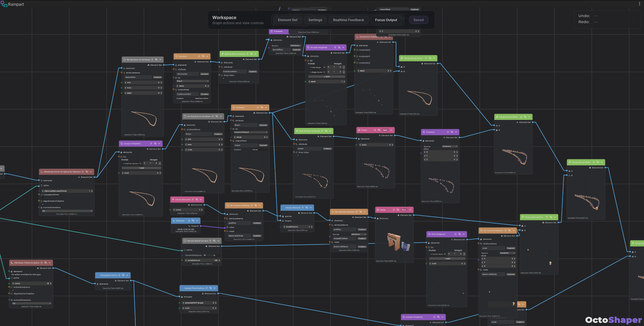Open normalOrientation Up dropdown in Distribute By Distance node
The image size is (644, 326).
(x=67, y=211)
